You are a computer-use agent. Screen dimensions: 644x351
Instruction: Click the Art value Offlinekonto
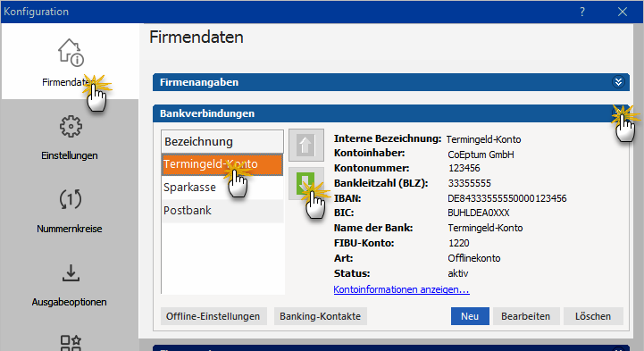[x=474, y=258]
